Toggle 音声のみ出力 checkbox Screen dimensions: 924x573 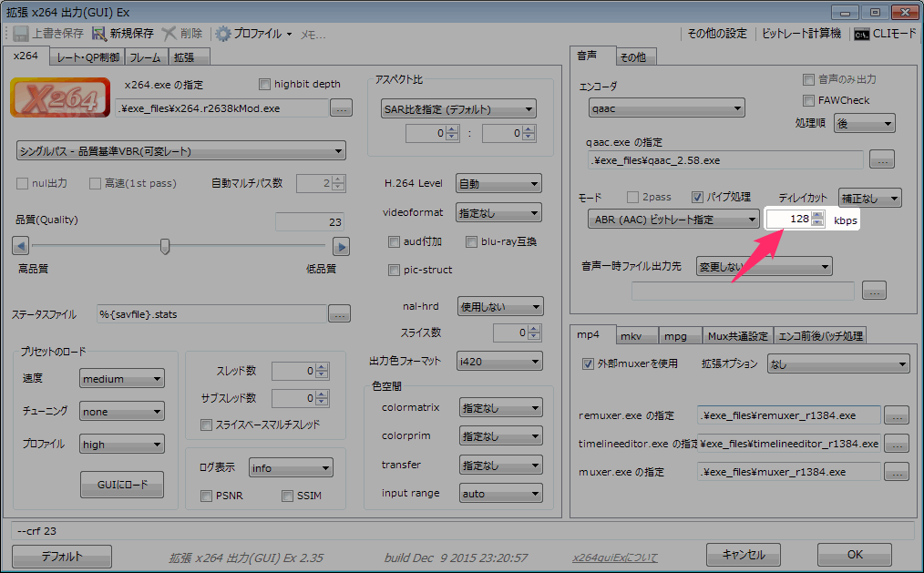click(808, 79)
